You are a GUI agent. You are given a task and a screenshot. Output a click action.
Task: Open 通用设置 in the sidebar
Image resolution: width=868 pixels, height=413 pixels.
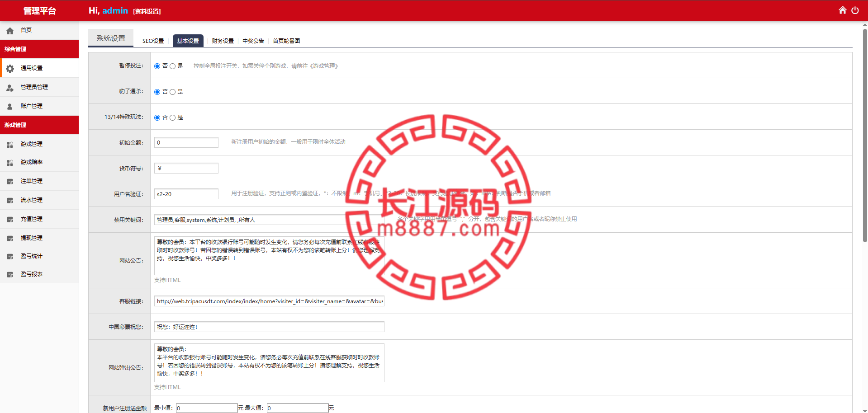tap(39, 68)
